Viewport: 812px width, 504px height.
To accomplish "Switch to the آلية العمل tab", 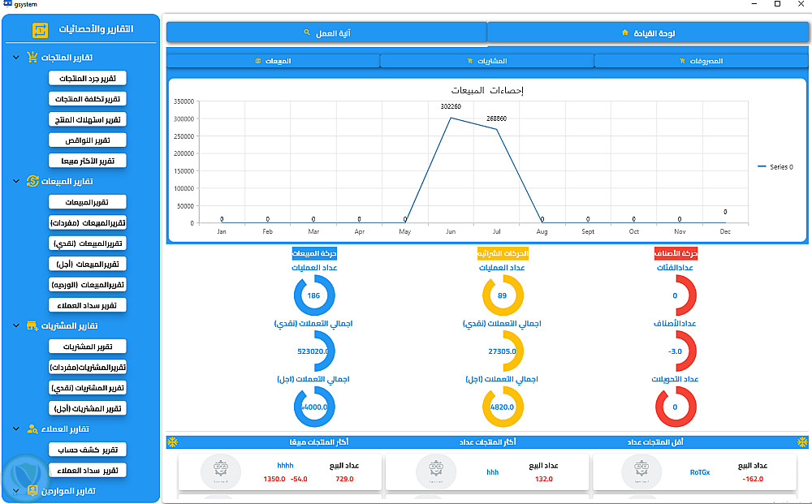I will [x=326, y=33].
